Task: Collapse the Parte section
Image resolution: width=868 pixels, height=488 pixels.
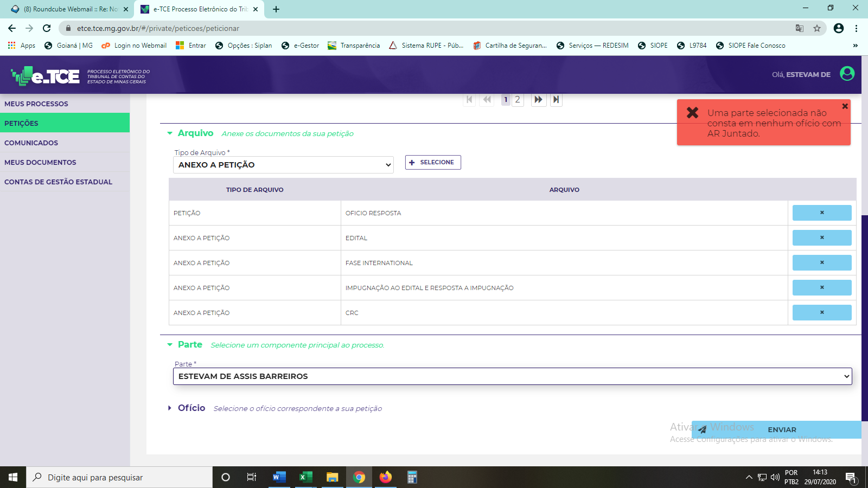Action: (170, 345)
